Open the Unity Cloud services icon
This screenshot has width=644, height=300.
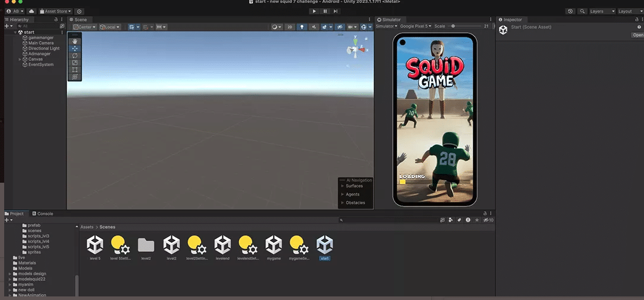[31, 11]
